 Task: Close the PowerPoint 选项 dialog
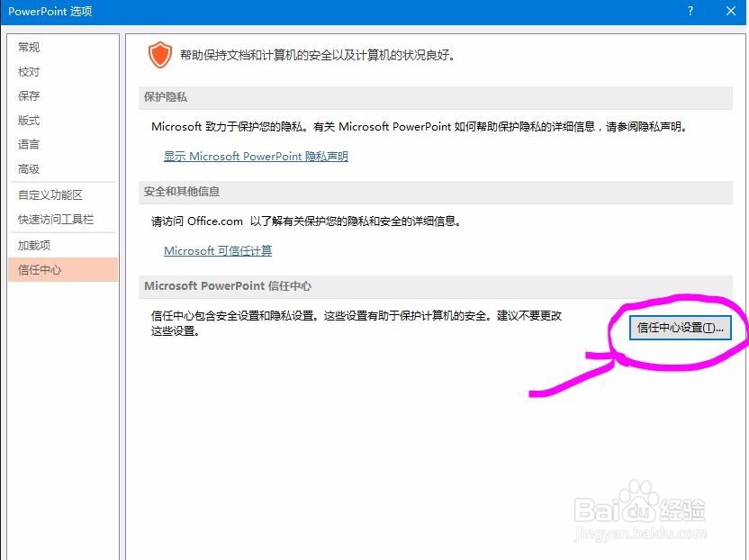click(x=731, y=11)
